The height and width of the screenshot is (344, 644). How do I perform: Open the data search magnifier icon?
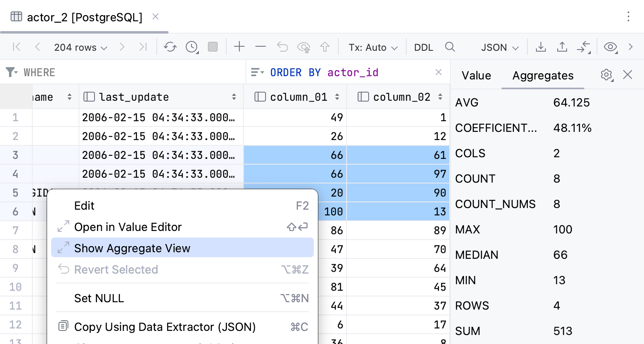coord(450,47)
